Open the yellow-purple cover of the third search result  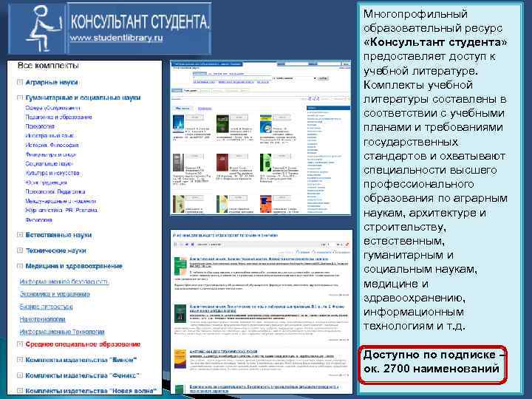point(180,359)
